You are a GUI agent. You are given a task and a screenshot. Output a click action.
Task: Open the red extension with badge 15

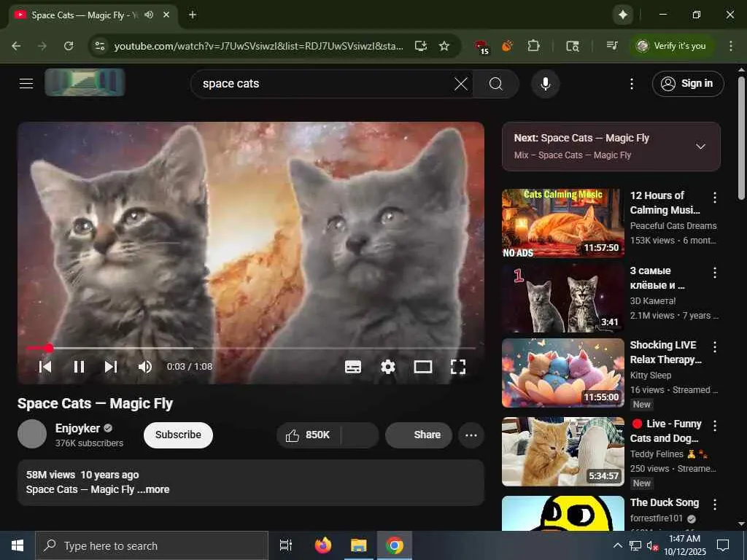click(481, 46)
